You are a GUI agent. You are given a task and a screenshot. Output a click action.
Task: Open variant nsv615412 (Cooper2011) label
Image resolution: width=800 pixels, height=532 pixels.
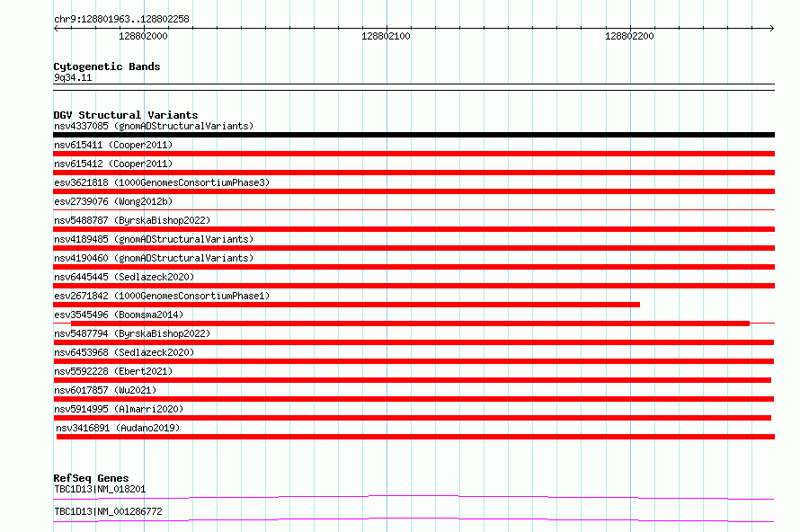click(113, 164)
